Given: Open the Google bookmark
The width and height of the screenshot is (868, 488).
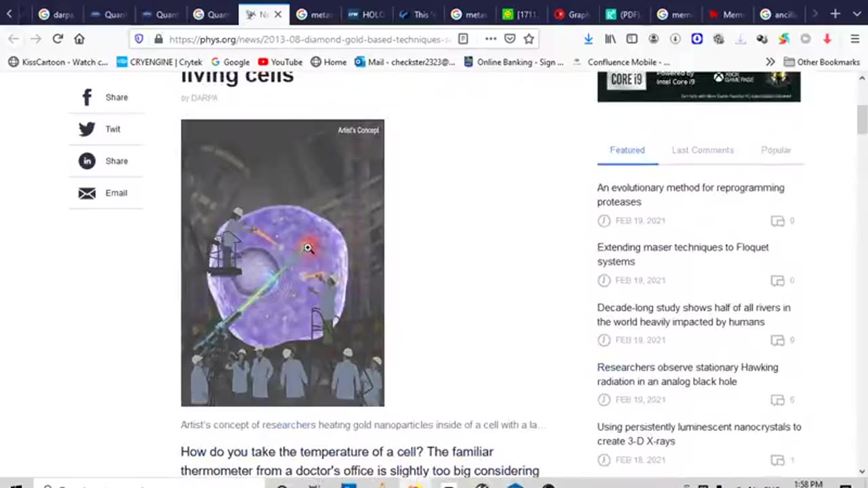Looking at the screenshot, I should 231,62.
